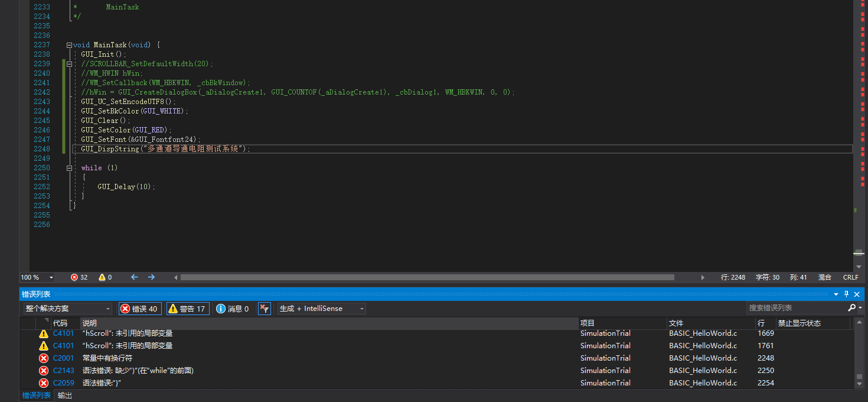The width and height of the screenshot is (868, 402).
Task: Click the GUI_Delay(10); statement
Action: [x=126, y=187]
